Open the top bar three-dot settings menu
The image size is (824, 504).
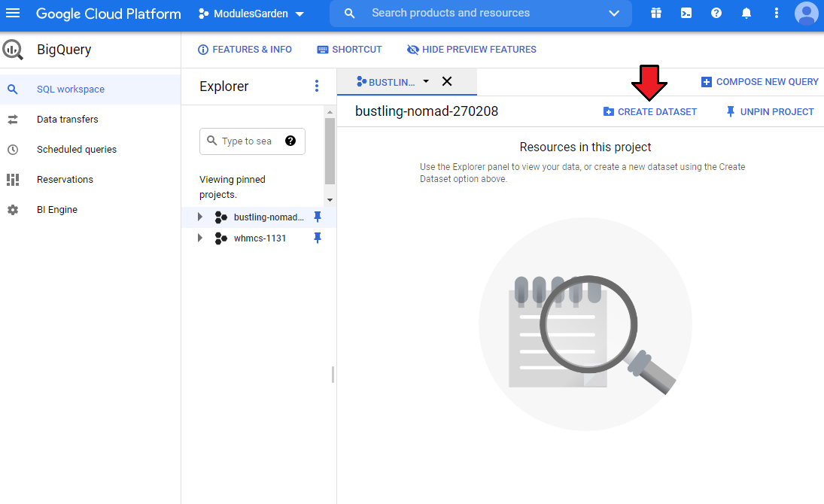pyautogui.click(x=776, y=13)
